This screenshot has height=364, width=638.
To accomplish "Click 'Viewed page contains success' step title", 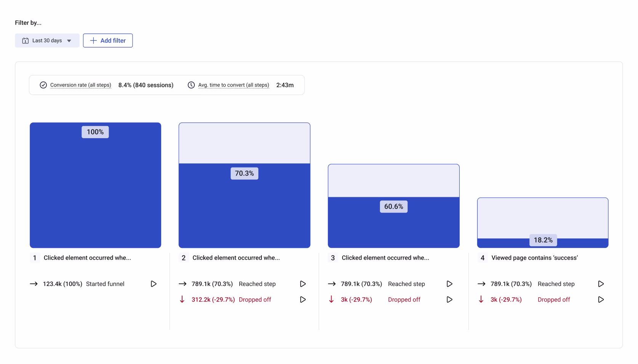I will (534, 258).
